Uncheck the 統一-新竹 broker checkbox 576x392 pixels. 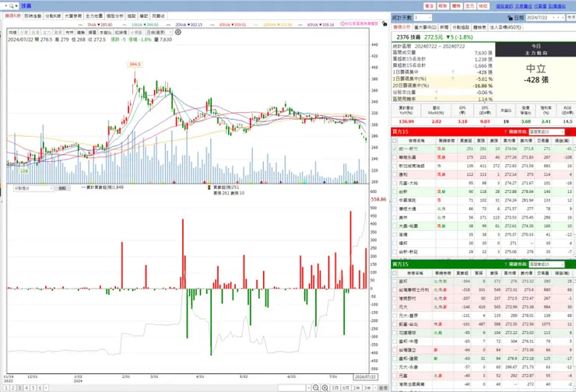(395, 149)
